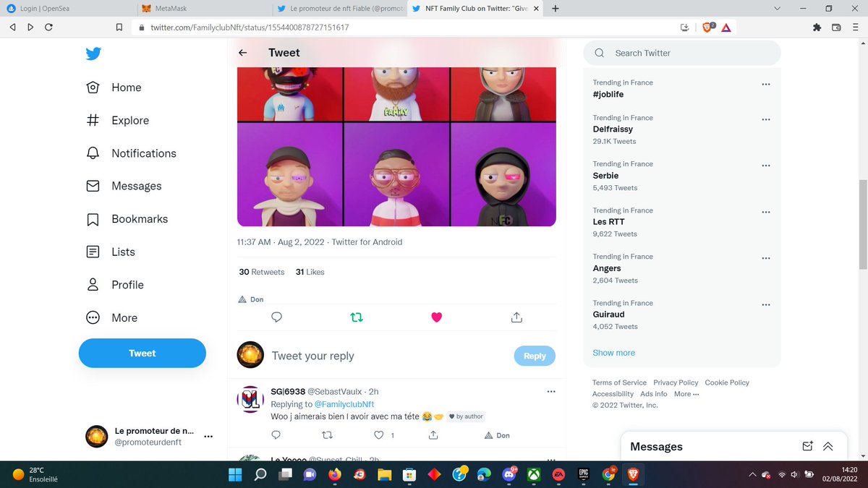The image size is (868, 488).
Task: Open Brave main hamburger menu
Action: click(x=854, y=27)
